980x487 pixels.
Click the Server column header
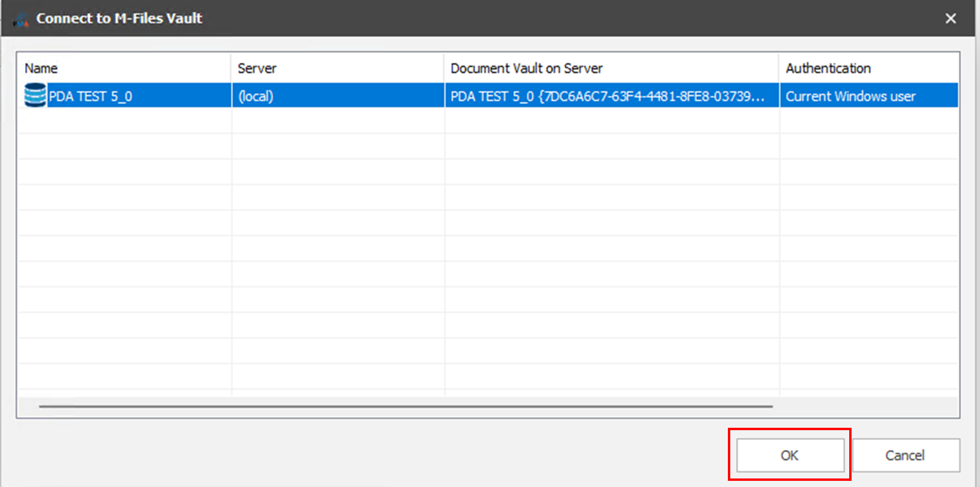(257, 69)
